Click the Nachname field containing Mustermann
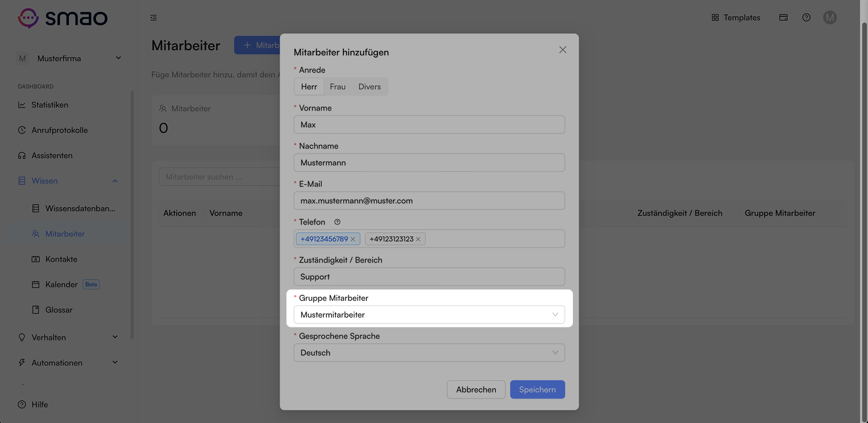 429,163
